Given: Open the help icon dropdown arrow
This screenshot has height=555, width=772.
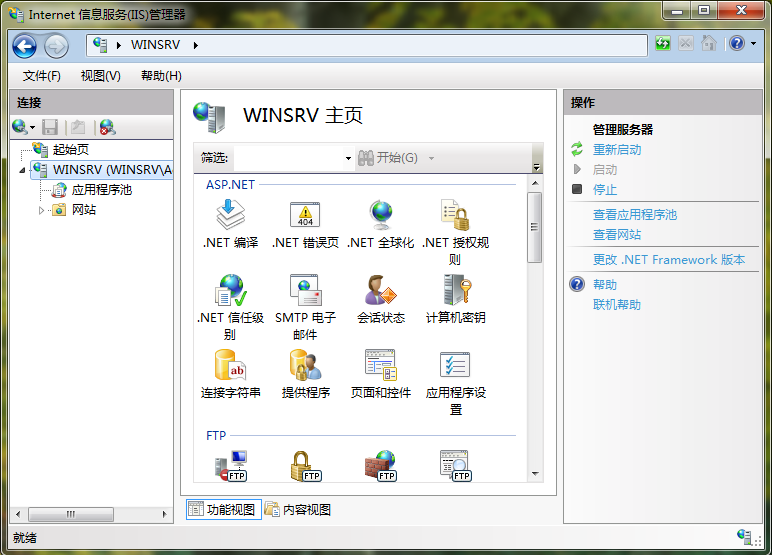Looking at the screenshot, I should [x=753, y=44].
